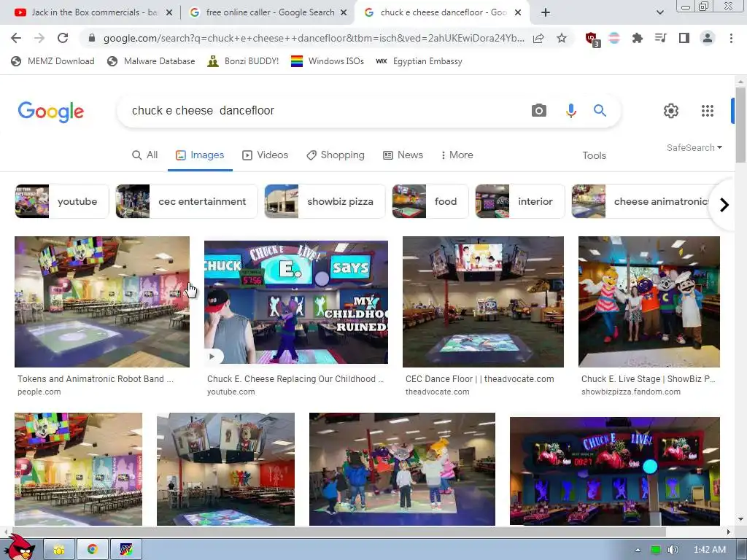Toggle browser side panel
Image resolution: width=747 pixels, height=560 pixels.
[x=684, y=38]
